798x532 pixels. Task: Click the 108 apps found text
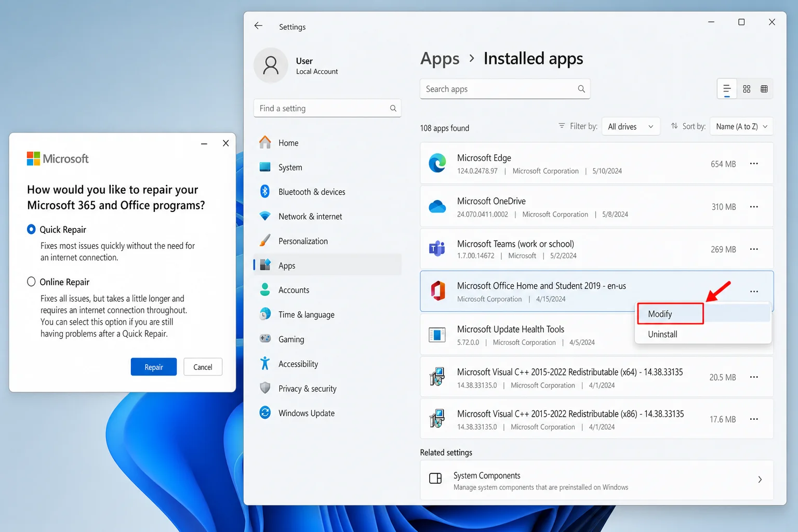(445, 128)
